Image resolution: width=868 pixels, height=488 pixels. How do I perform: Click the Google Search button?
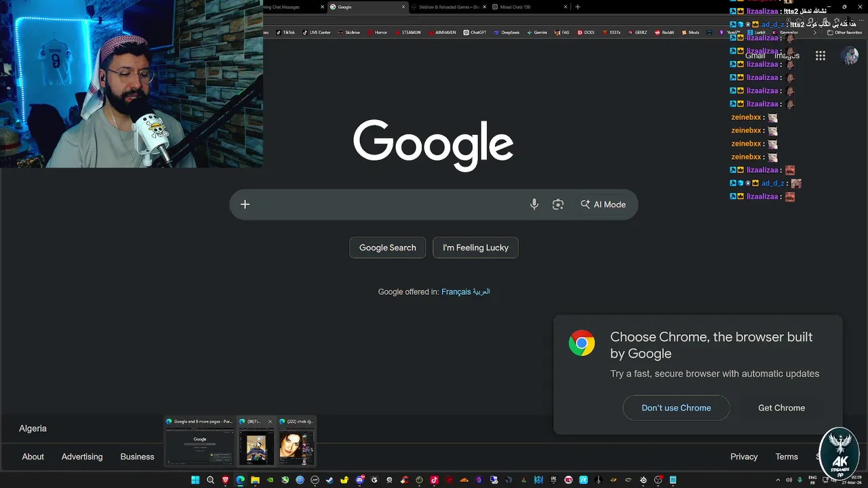(387, 247)
